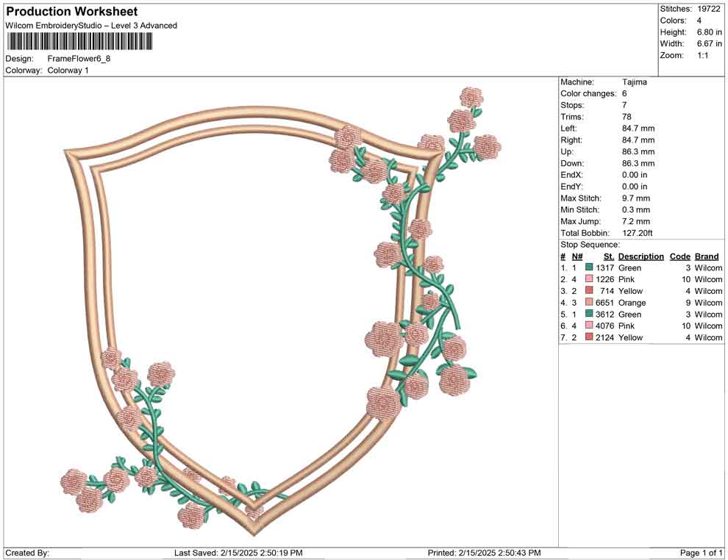This screenshot has width=728, height=560.
Task: Click the Colors value 4
Action: click(x=699, y=21)
